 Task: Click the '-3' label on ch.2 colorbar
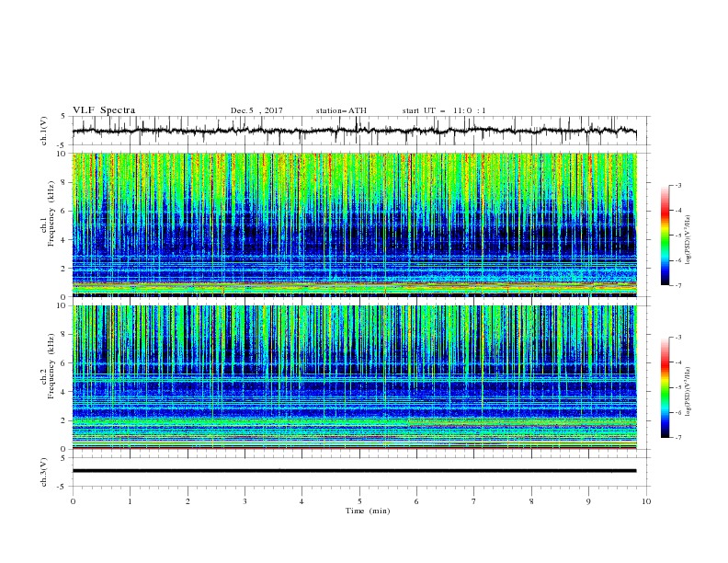678,338
